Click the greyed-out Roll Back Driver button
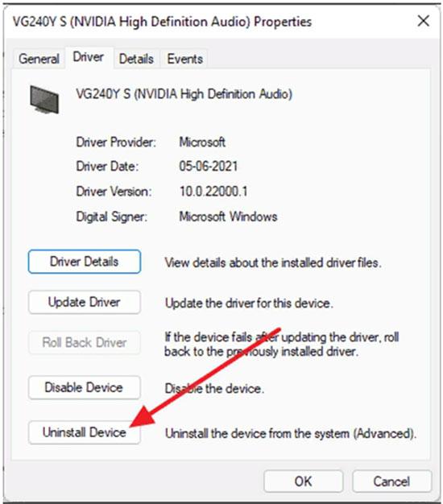This screenshot has height=504, width=443. click(85, 343)
